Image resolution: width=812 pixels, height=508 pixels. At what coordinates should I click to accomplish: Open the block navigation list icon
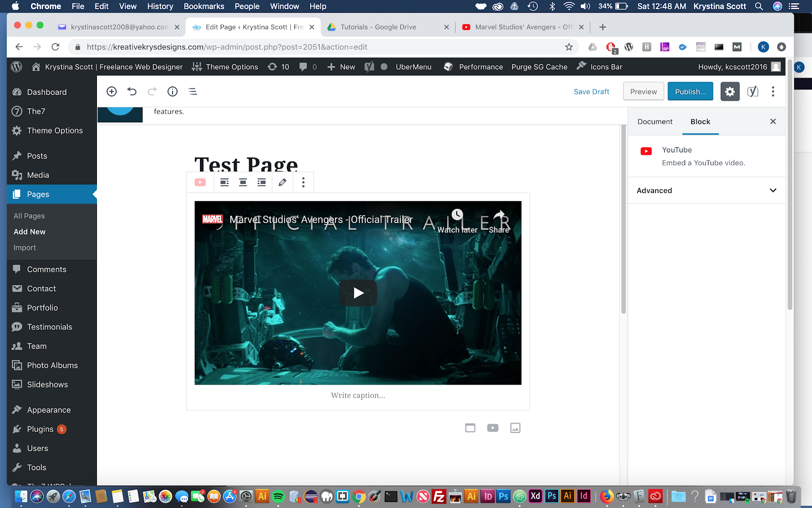pos(193,91)
